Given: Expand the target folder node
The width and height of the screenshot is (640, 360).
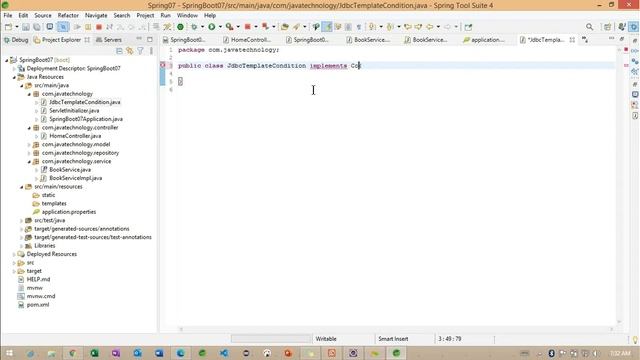Looking at the screenshot, I should 14,271.
